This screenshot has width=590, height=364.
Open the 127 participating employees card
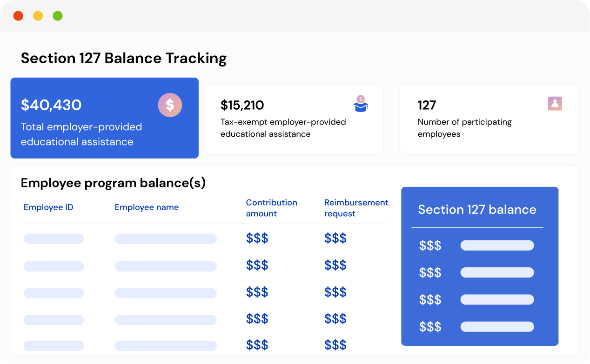[489, 119]
